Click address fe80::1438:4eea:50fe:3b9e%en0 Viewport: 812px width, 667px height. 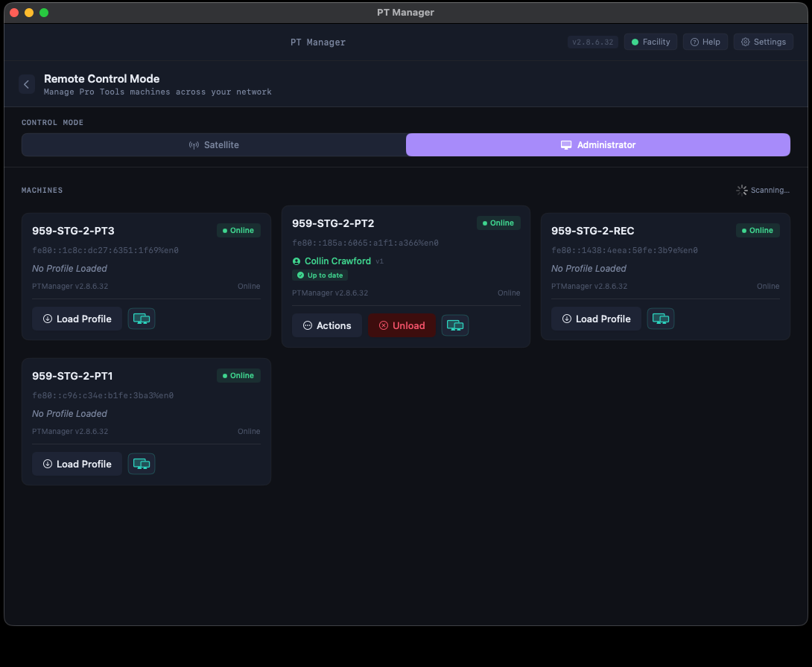coord(624,250)
